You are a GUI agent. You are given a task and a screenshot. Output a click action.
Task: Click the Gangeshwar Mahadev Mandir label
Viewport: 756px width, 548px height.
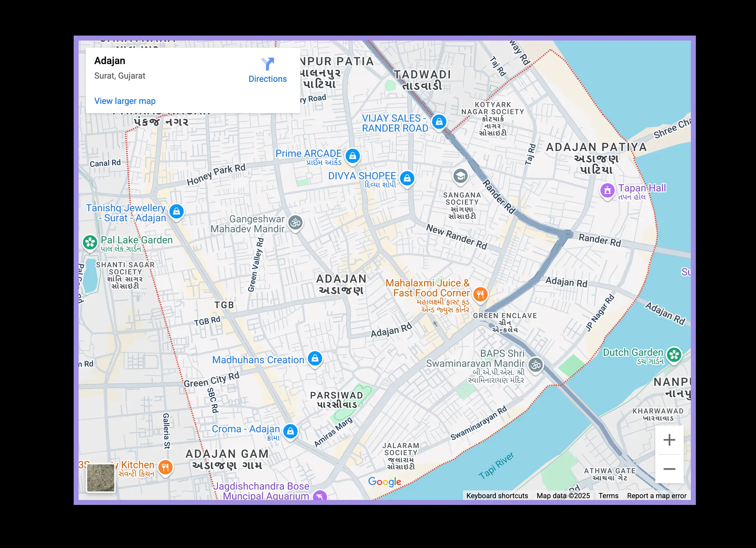[248, 224]
